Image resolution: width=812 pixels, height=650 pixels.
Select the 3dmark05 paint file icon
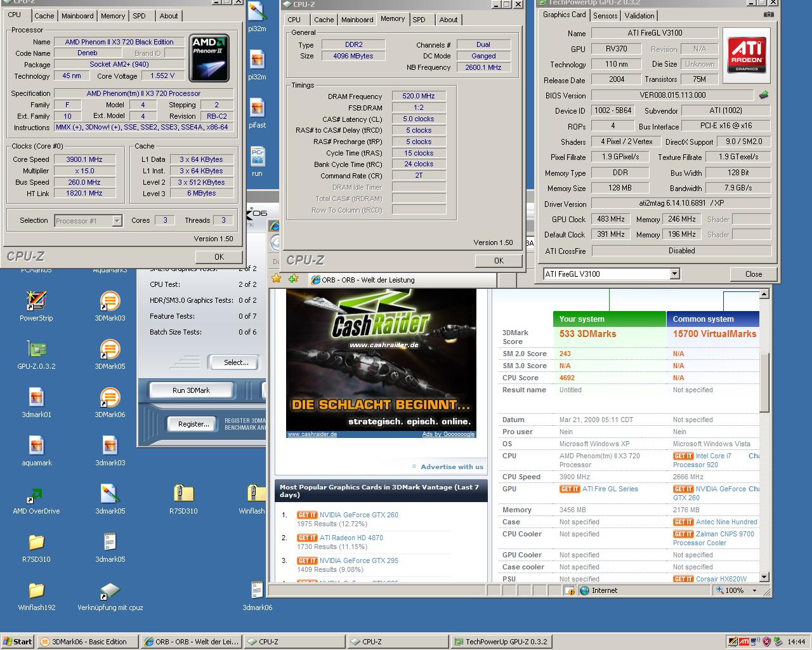click(110, 493)
